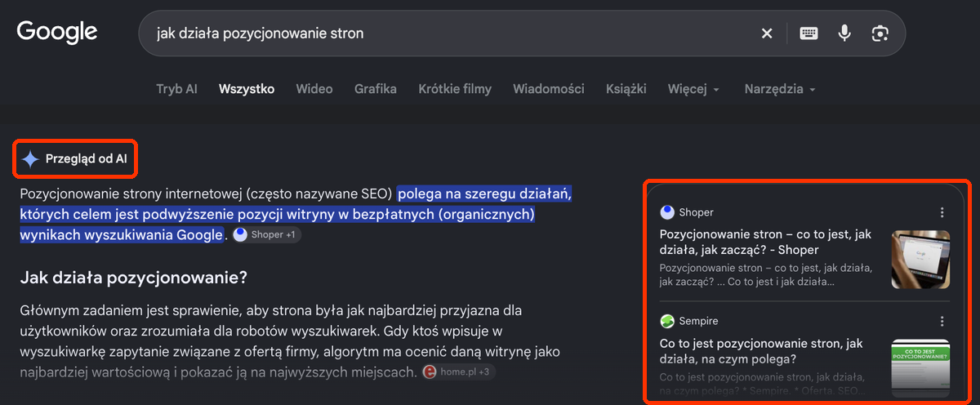Open the Shoper favicon in source card
This screenshot has width=980, height=405.
667,212
